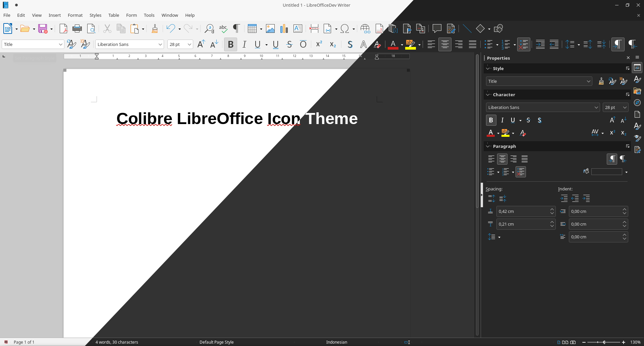Toggle formatting marks pilcrow in toolbar

coord(236,29)
